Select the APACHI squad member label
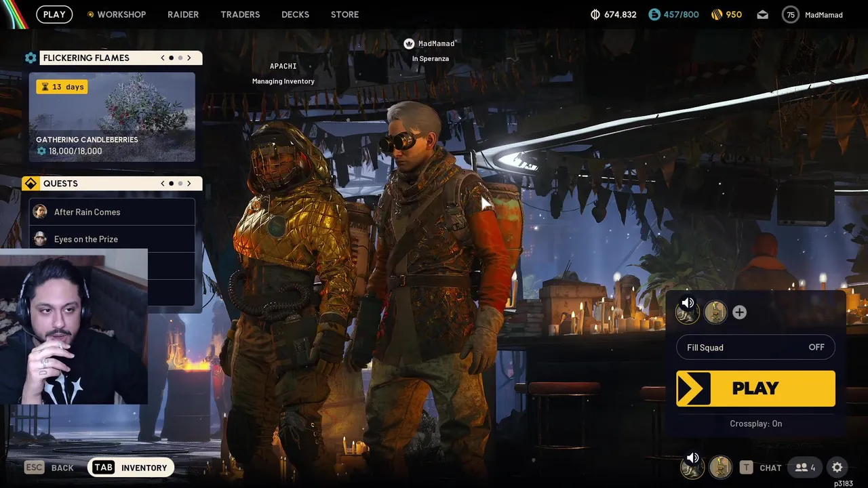 click(x=283, y=66)
